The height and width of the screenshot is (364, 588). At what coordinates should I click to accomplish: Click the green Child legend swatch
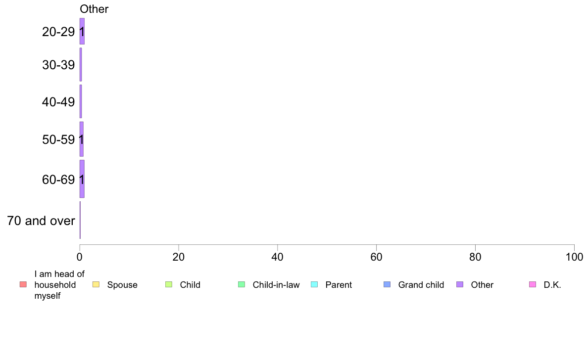click(x=169, y=284)
